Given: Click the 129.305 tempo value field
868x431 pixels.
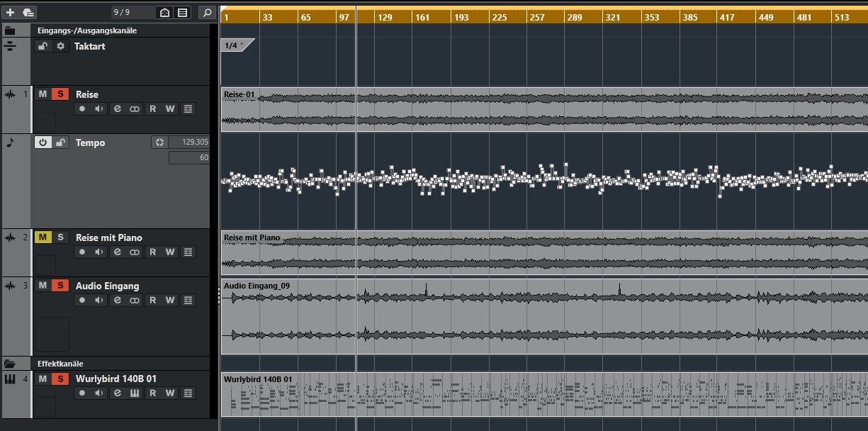Looking at the screenshot, I should point(189,142).
